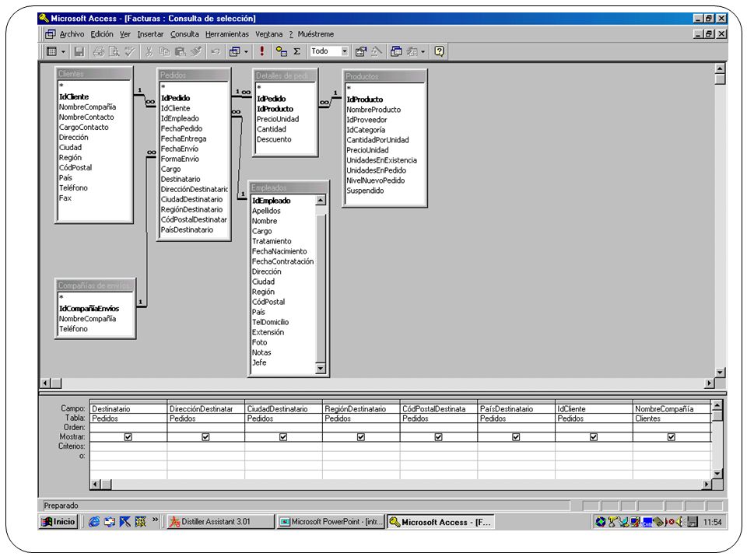The image size is (747, 560).
Task: Run the query with the red exclamation icon
Action: pos(262,51)
